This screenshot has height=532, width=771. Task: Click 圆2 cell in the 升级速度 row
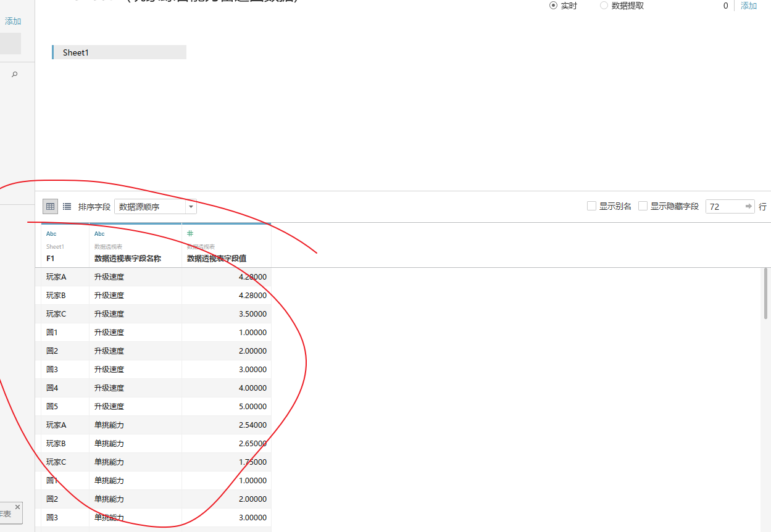coord(52,351)
